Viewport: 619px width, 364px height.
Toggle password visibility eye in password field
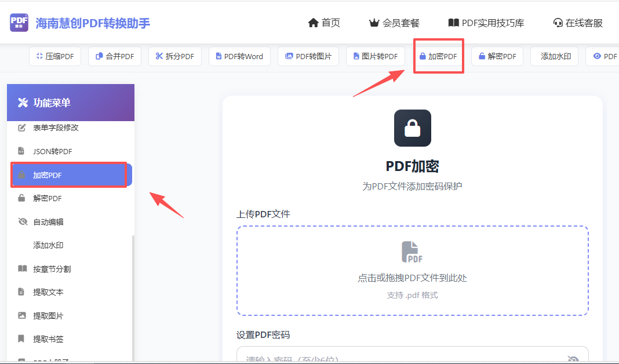573,359
